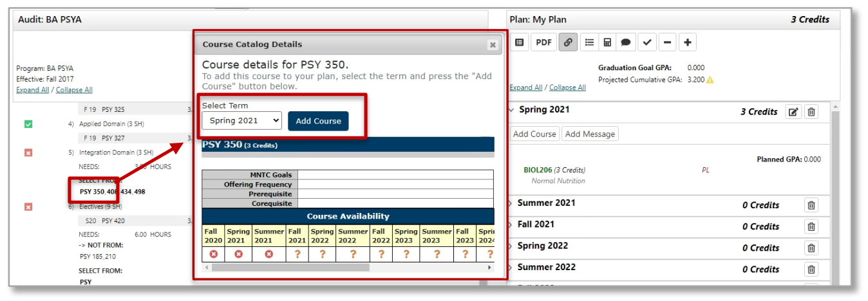The height and width of the screenshot is (301, 868).
Task: Click the PDF export button
Action: tap(544, 42)
